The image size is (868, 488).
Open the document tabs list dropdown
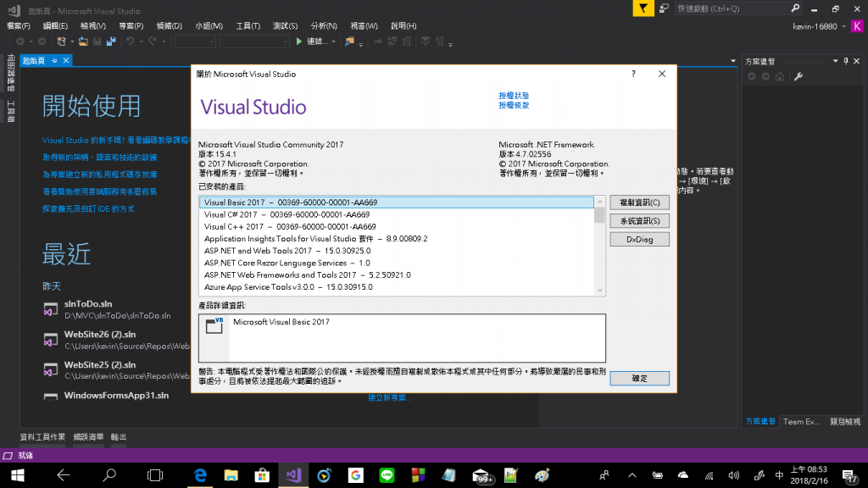pyautogui.click(x=733, y=61)
